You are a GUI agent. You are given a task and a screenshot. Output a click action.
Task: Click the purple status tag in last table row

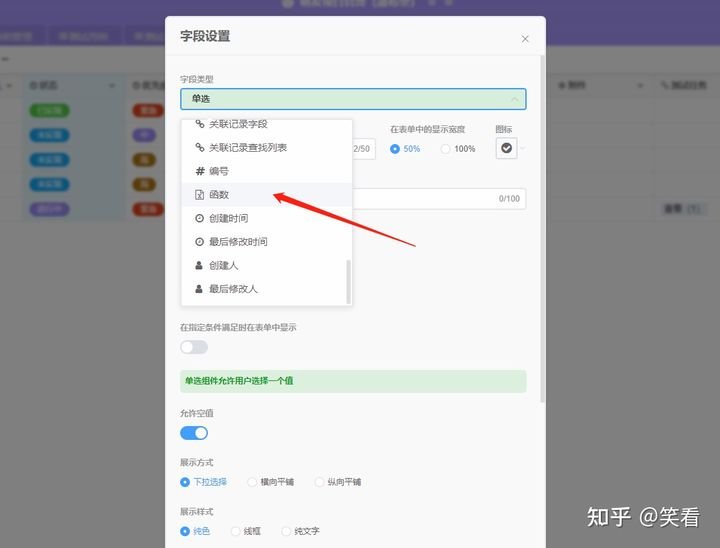pyautogui.click(x=50, y=209)
